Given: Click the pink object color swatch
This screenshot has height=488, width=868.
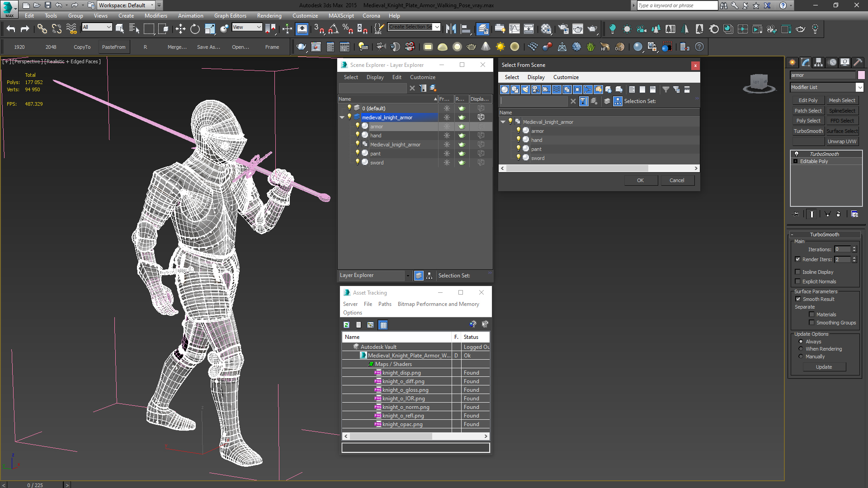Looking at the screenshot, I should pyautogui.click(x=861, y=75).
